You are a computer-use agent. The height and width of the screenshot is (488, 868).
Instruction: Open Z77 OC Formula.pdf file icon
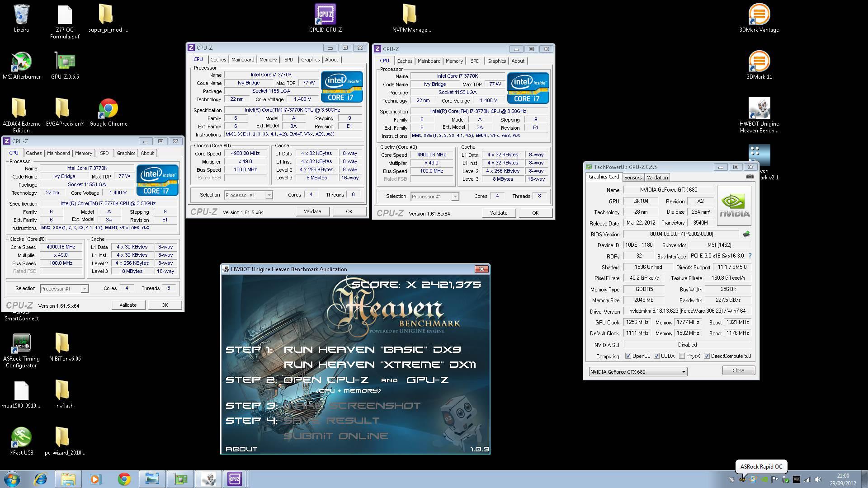point(65,21)
